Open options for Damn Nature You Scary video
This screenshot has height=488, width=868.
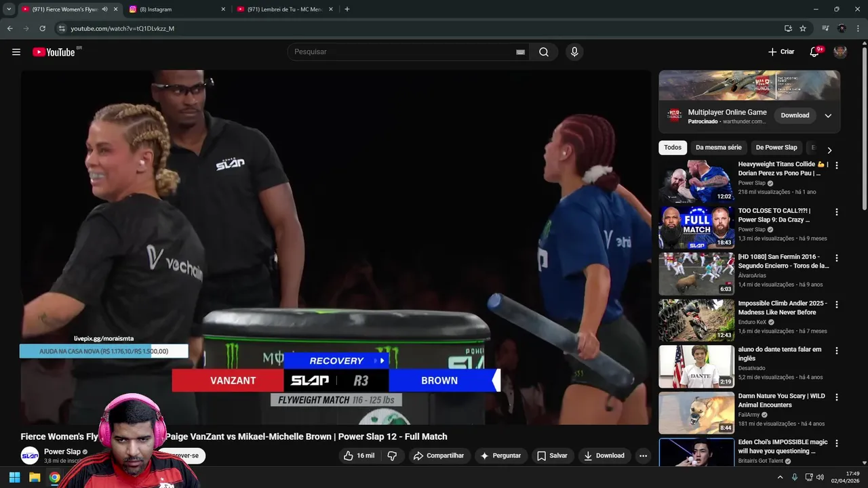click(x=836, y=397)
